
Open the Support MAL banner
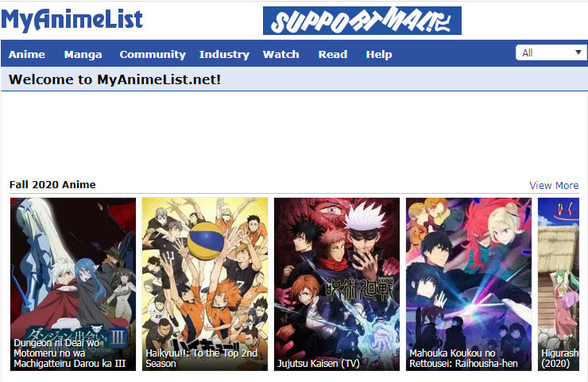click(362, 21)
